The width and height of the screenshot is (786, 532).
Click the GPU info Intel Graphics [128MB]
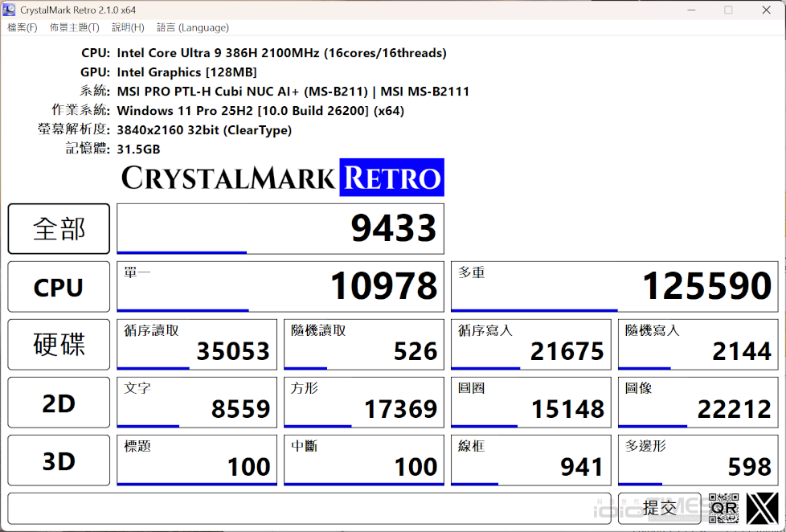click(x=187, y=72)
